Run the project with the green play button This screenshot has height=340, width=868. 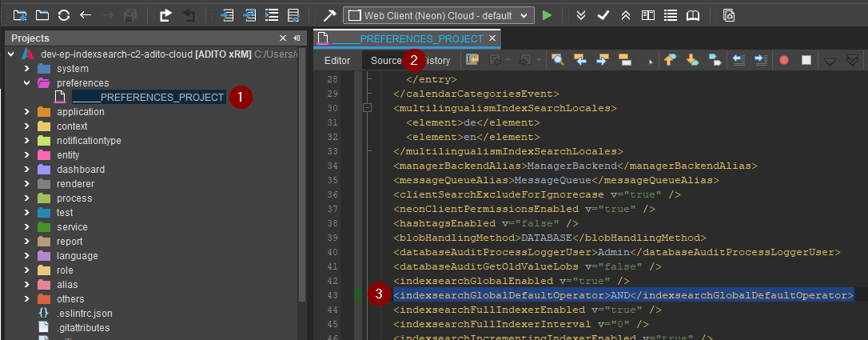click(x=547, y=15)
